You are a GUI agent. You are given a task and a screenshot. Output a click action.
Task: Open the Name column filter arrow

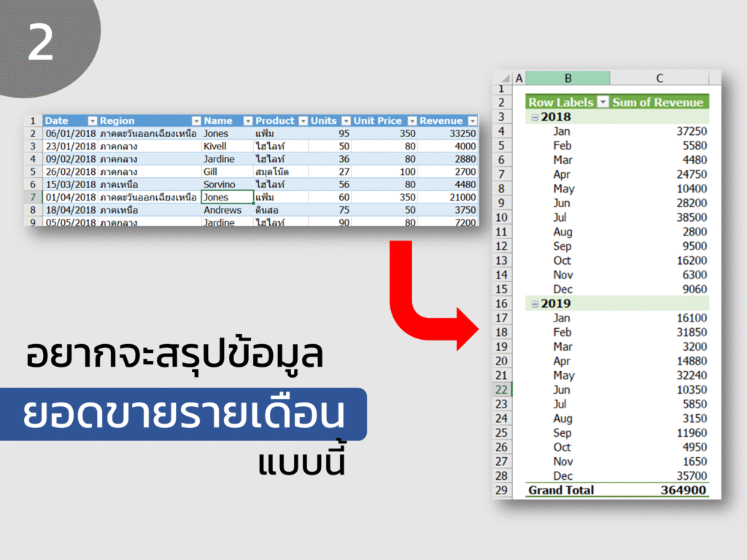point(248,121)
